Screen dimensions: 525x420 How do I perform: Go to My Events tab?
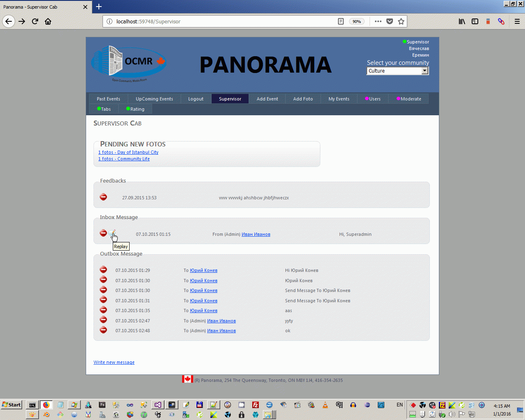339,99
